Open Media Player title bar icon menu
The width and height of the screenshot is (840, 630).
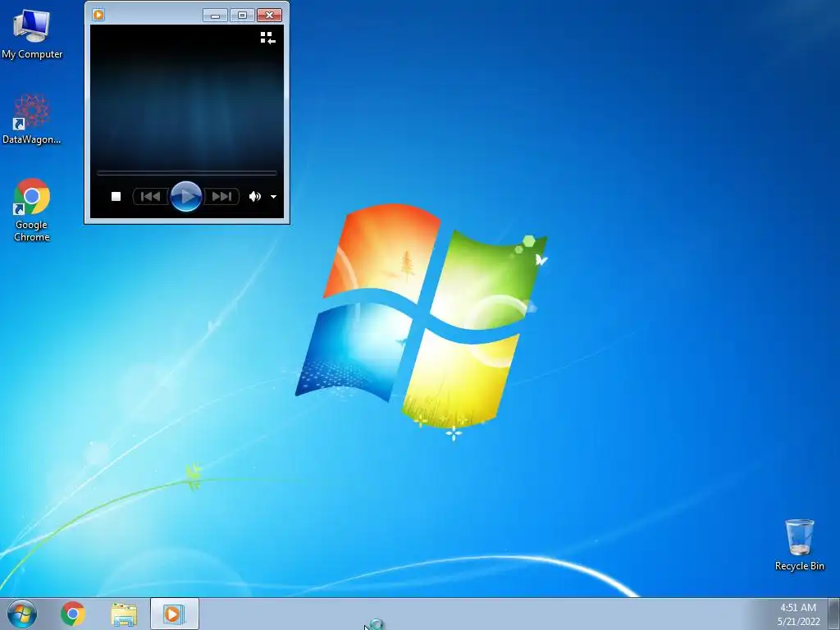point(98,15)
